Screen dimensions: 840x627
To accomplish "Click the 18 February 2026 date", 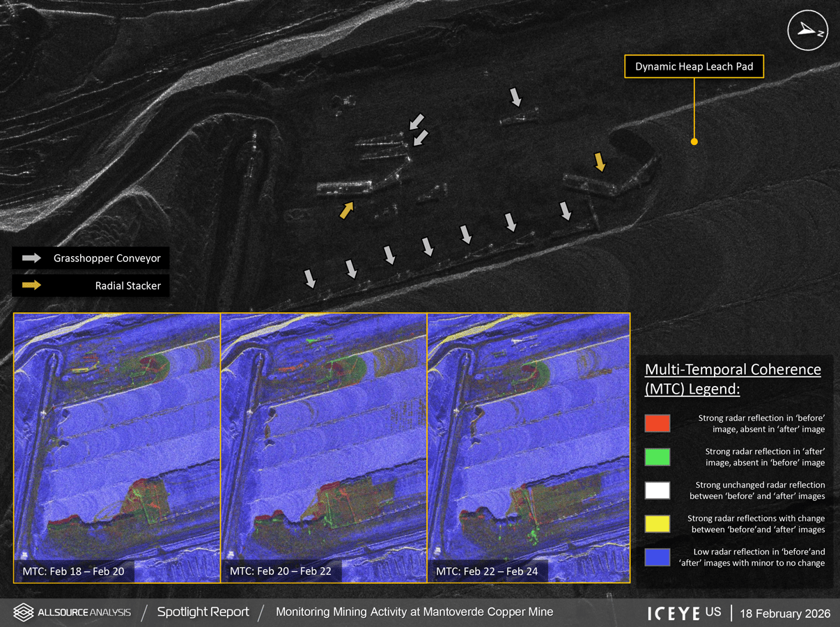I will (x=785, y=614).
